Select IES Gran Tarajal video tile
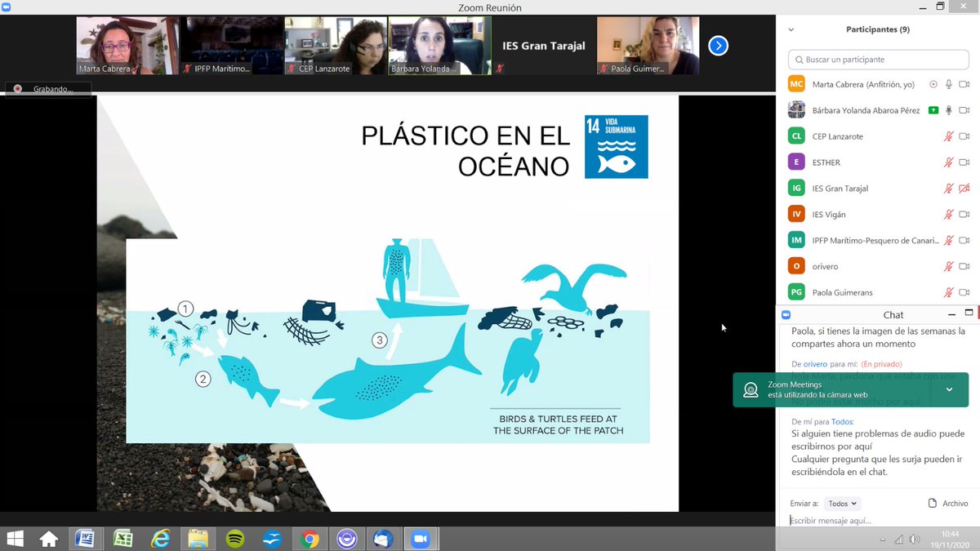The height and width of the screenshot is (551, 980). [543, 46]
